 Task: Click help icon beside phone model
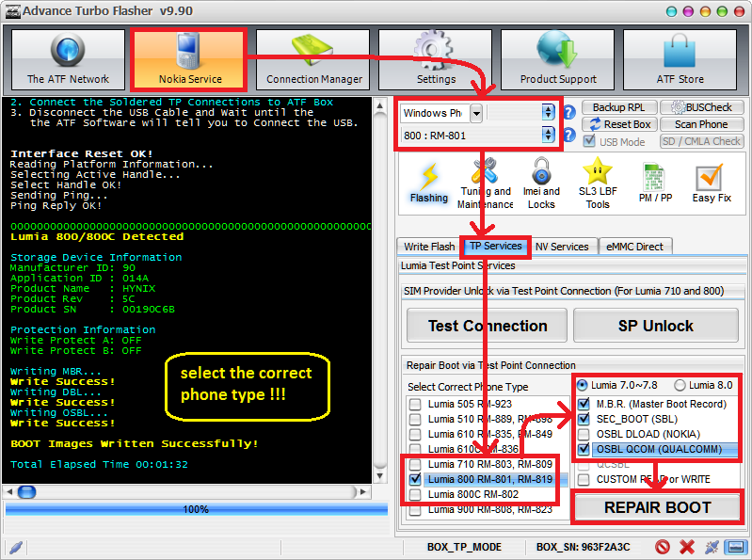click(569, 136)
